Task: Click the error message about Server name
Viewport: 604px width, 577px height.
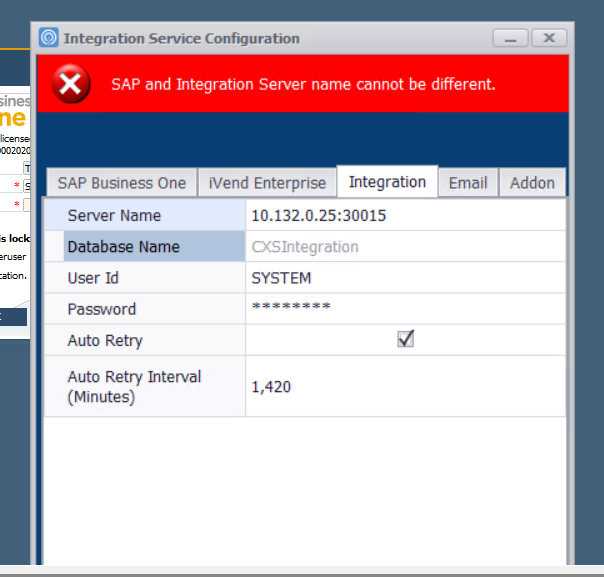Action: 303,84
